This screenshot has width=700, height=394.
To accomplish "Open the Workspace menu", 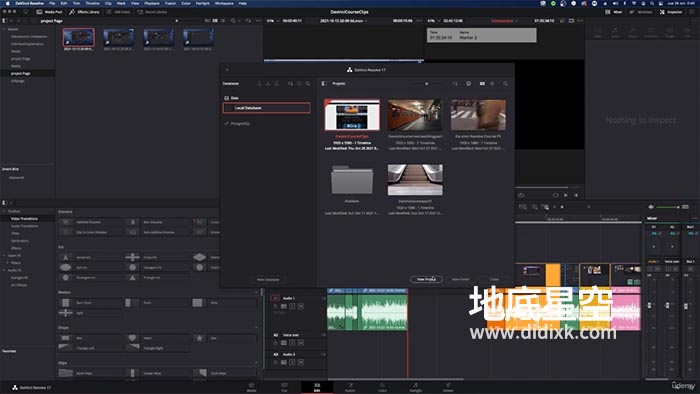I will [224, 3].
